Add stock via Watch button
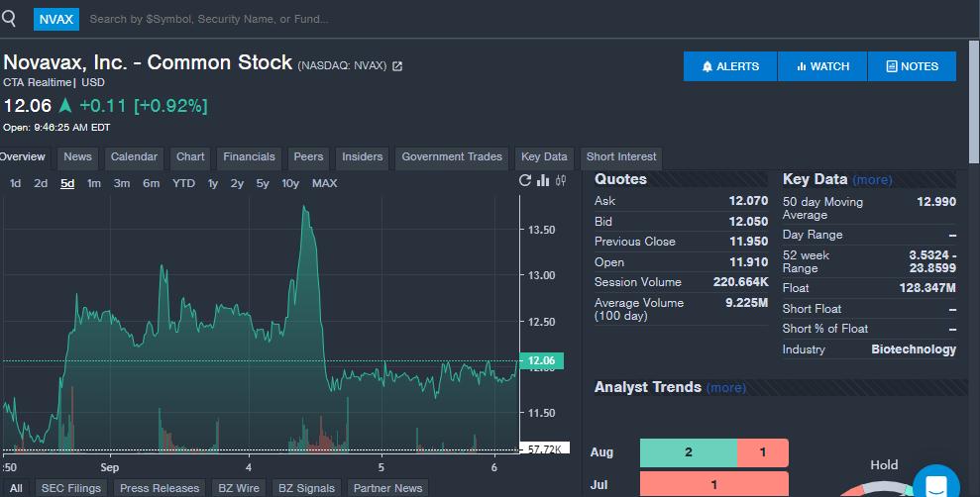The image size is (980, 497). (822, 66)
